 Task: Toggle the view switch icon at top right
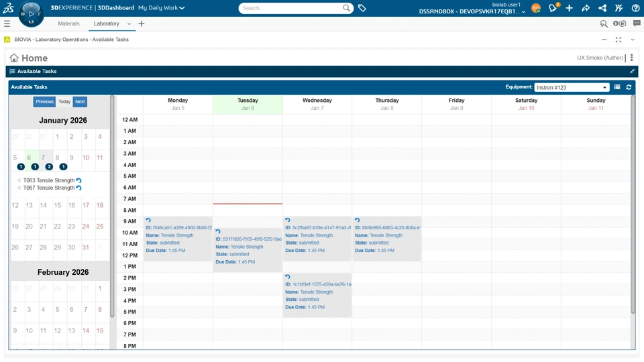(619, 24)
